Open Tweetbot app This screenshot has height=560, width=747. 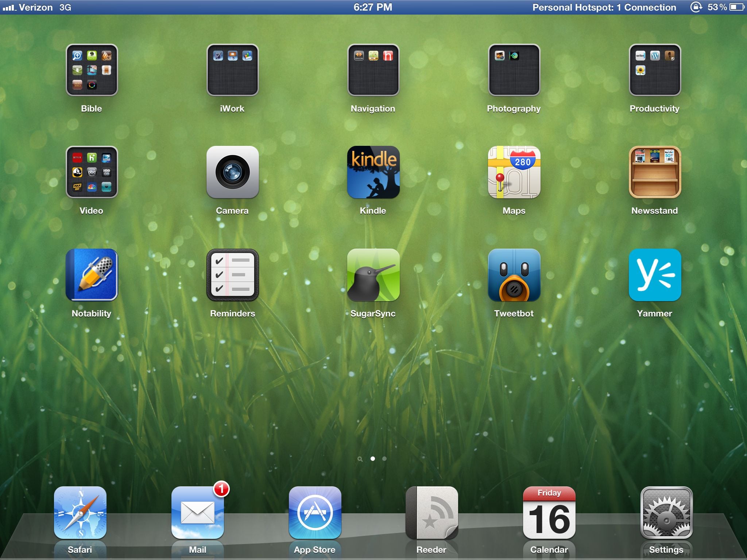pyautogui.click(x=514, y=275)
